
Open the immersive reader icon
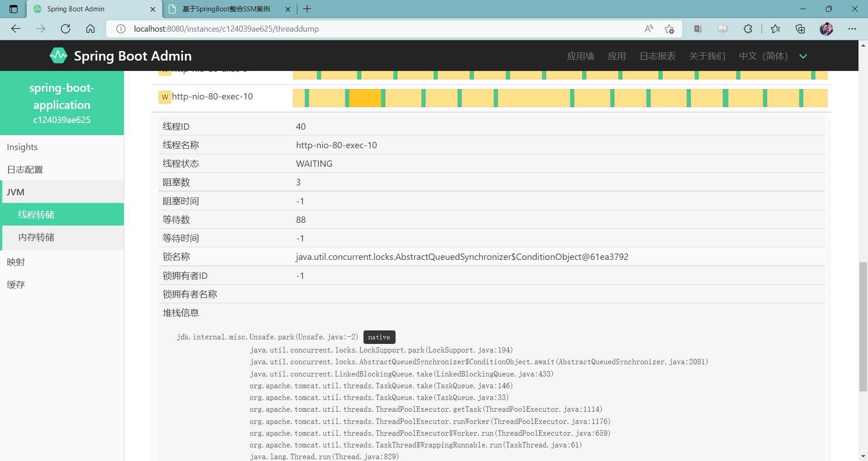pos(698,29)
